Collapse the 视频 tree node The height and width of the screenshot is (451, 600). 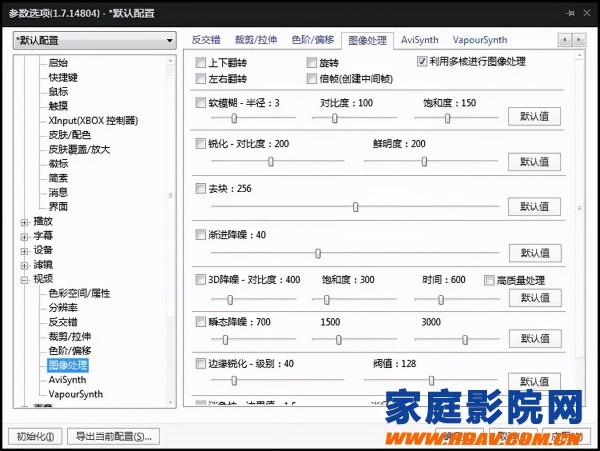[24, 279]
